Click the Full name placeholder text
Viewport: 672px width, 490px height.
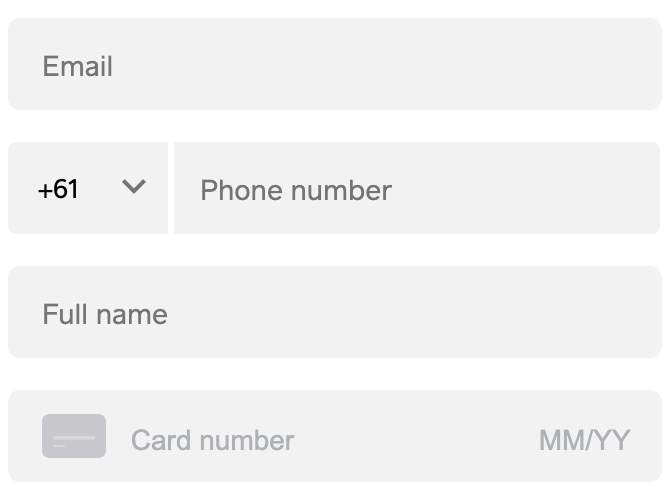(x=105, y=314)
